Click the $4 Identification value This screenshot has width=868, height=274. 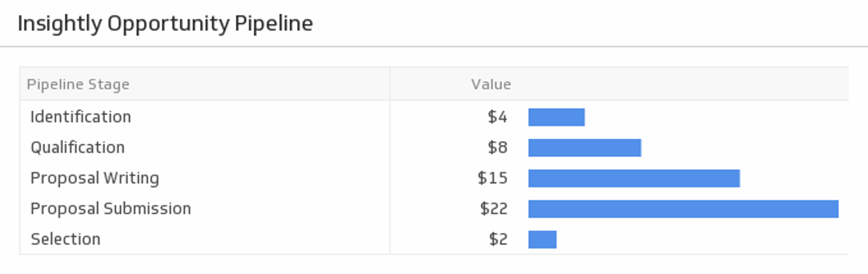point(497,117)
